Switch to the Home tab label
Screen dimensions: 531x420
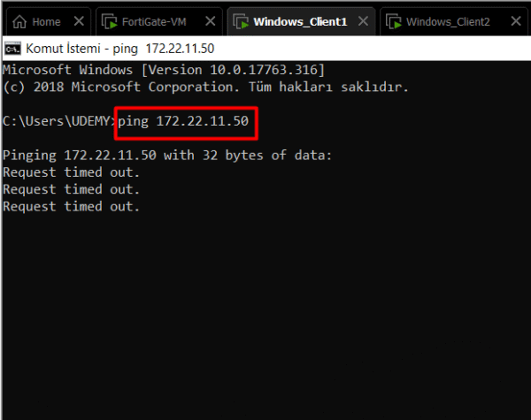46,20
